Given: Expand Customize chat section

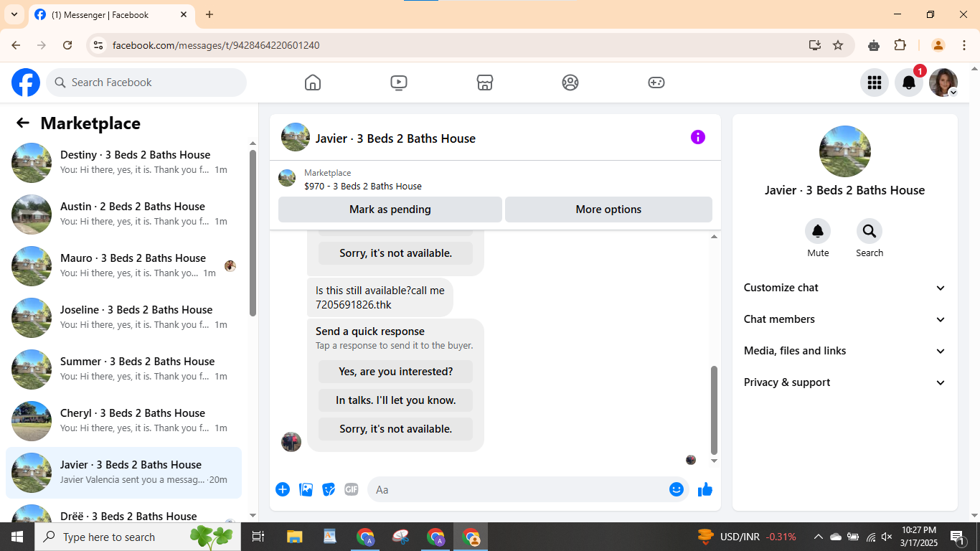Looking at the screenshot, I should click(845, 288).
